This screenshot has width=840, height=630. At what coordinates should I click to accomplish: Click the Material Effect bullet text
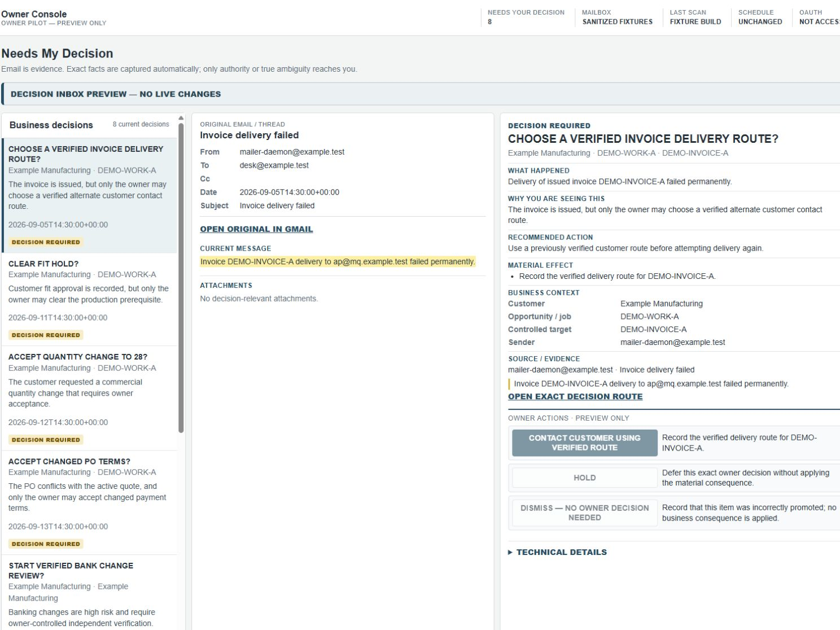coord(617,276)
